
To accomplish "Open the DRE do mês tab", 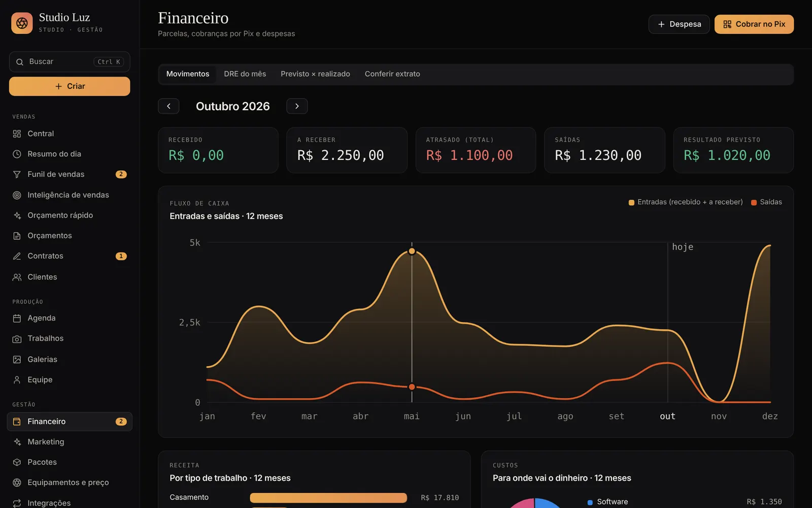I will (245, 74).
